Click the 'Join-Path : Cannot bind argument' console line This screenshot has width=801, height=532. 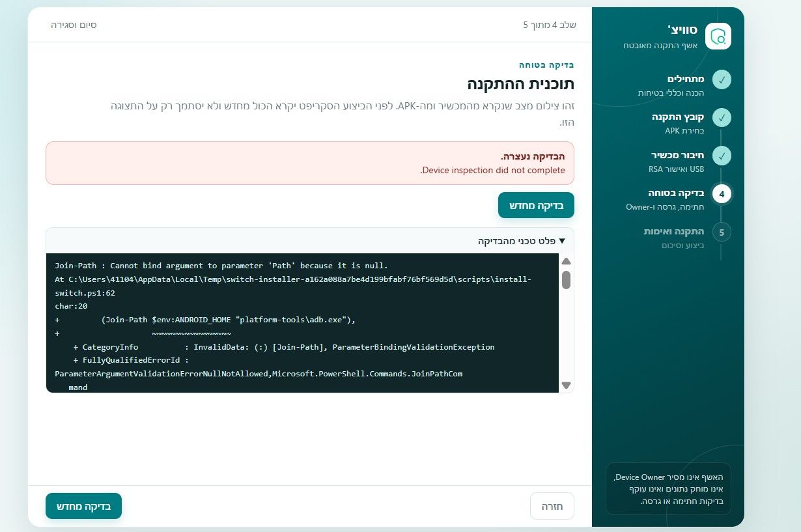[x=221, y=266]
